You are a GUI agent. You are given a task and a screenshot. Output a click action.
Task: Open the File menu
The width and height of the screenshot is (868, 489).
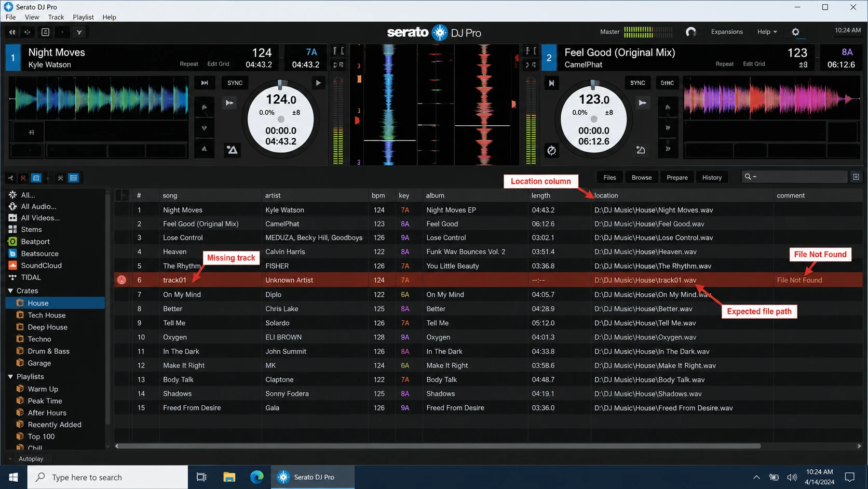pyautogui.click(x=10, y=17)
